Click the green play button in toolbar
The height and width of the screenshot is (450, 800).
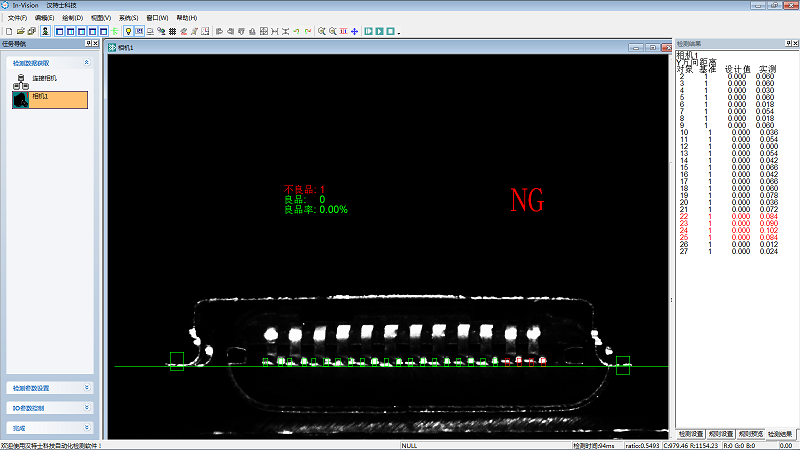[368, 31]
